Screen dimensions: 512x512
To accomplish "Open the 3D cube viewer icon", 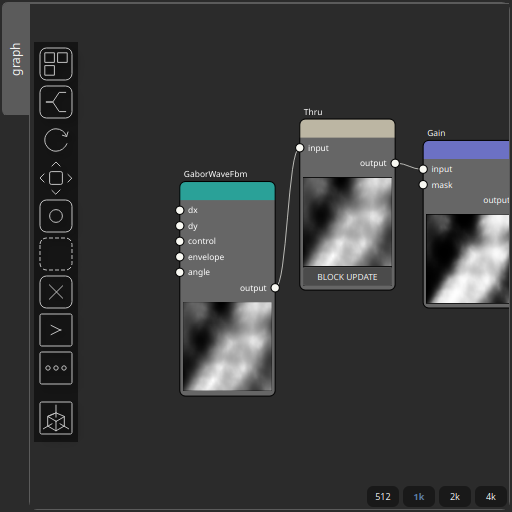I will (x=56, y=418).
